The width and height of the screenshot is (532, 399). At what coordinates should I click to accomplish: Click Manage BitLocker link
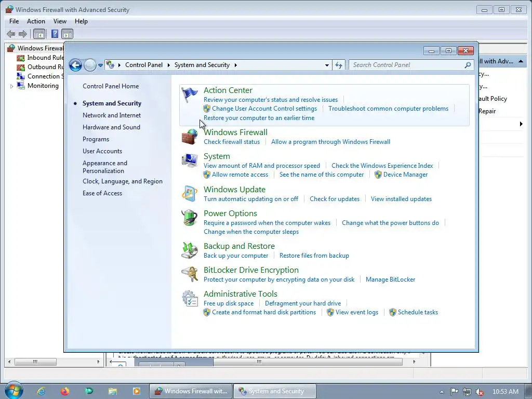pos(390,280)
